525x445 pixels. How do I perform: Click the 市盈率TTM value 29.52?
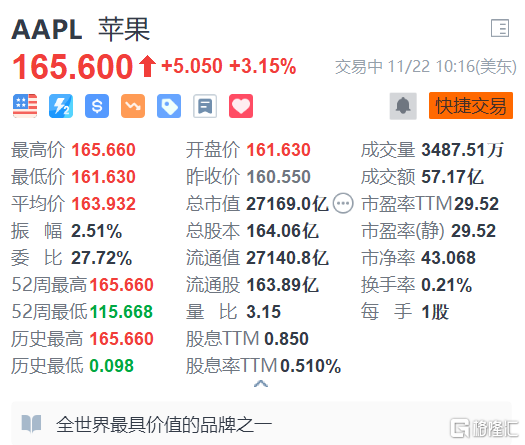(476, 204)
